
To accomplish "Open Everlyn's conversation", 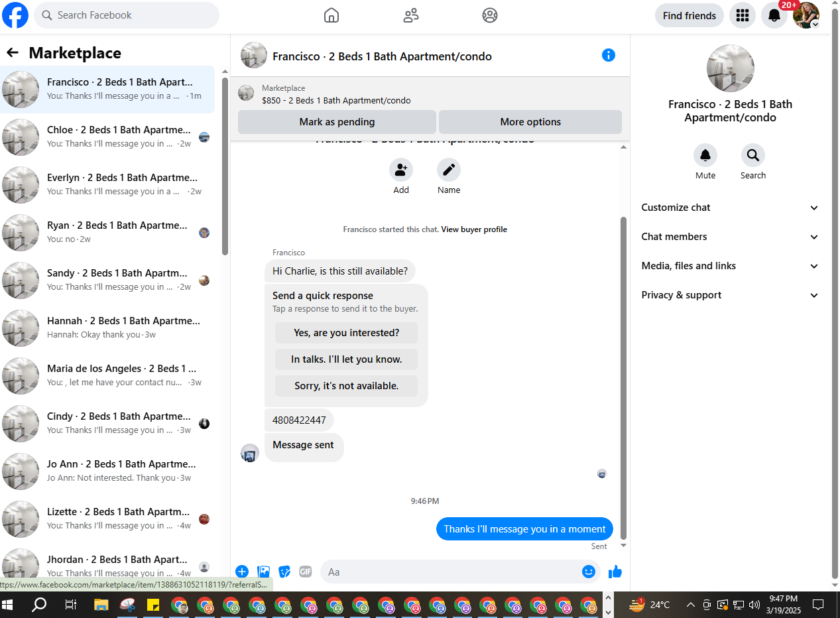I will [x=107, y=185].
